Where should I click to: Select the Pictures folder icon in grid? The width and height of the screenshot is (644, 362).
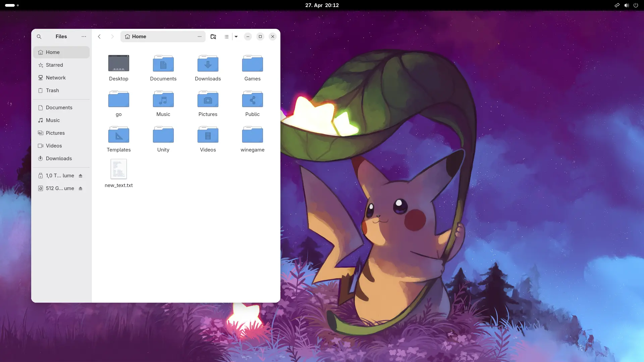(x=208, y=99)
